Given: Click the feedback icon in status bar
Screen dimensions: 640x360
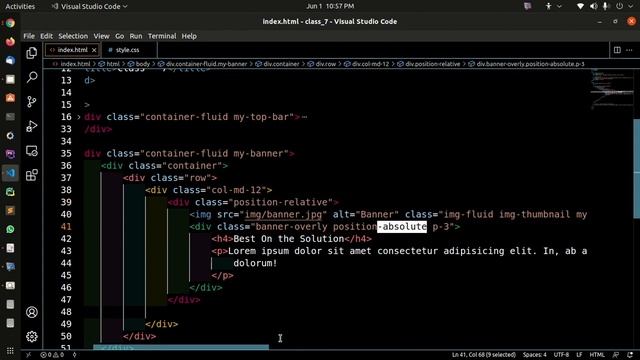Looking at the screenshot, I should [x=616, y=355].
